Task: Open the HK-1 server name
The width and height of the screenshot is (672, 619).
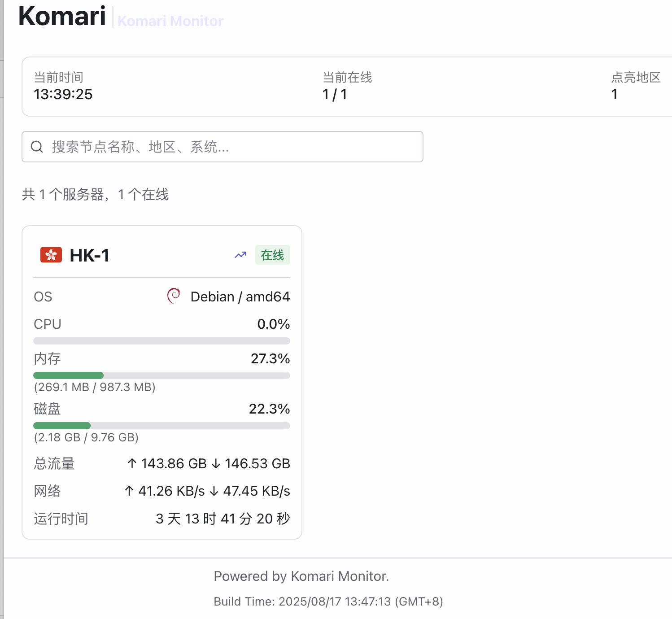Action: pyautogui.click(x=90, y=255)
